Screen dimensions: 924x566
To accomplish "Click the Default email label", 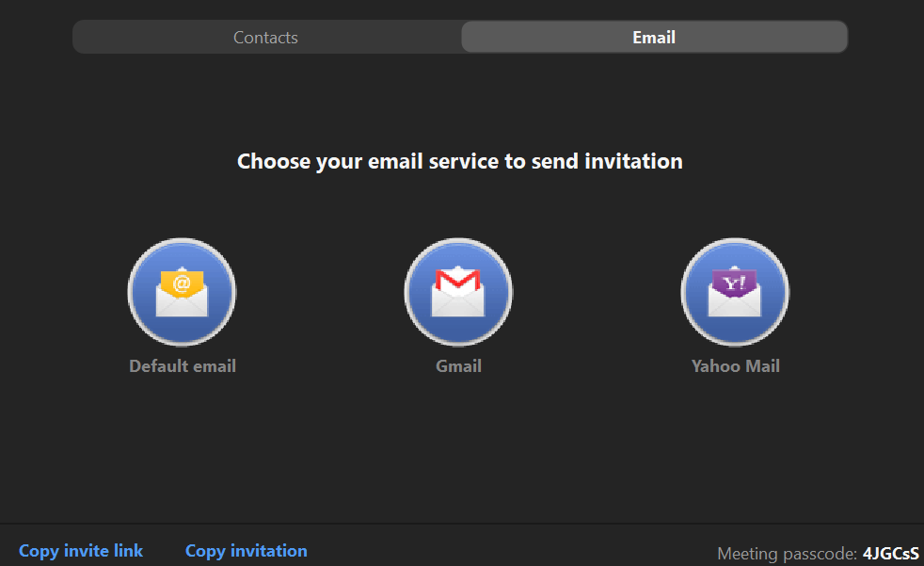I will click(183, 366).
